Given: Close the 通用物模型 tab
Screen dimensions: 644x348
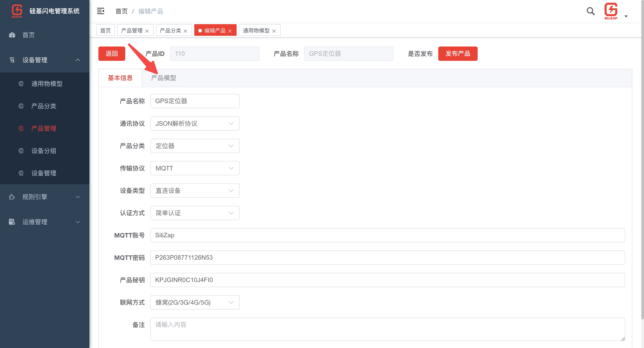Looking at the screenshot, I should 274,30.
